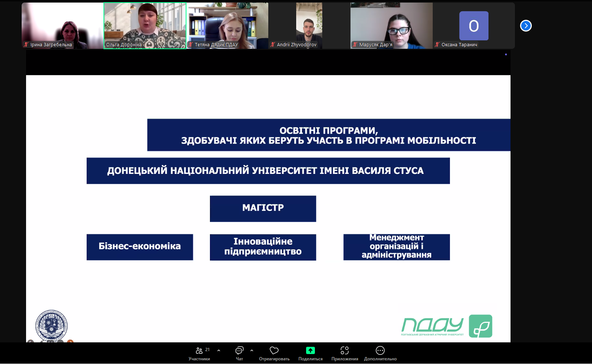Click the МАГІСТР box on slide
Viewport: 592px width, 364px height.
click(x=263, y=208)
